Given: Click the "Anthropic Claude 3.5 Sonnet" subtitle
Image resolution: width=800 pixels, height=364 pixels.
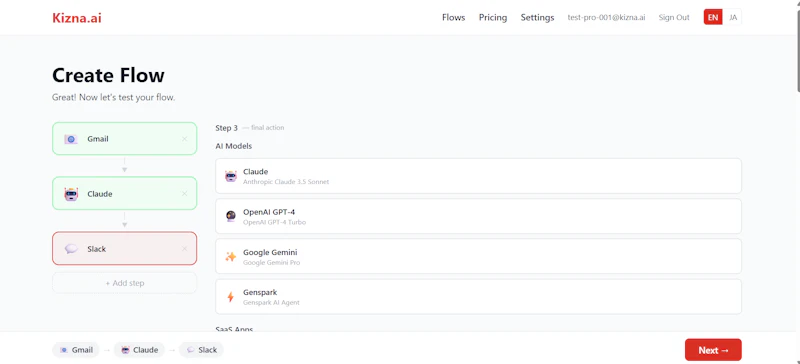Looking at the screenshot, I should point(286,182).
